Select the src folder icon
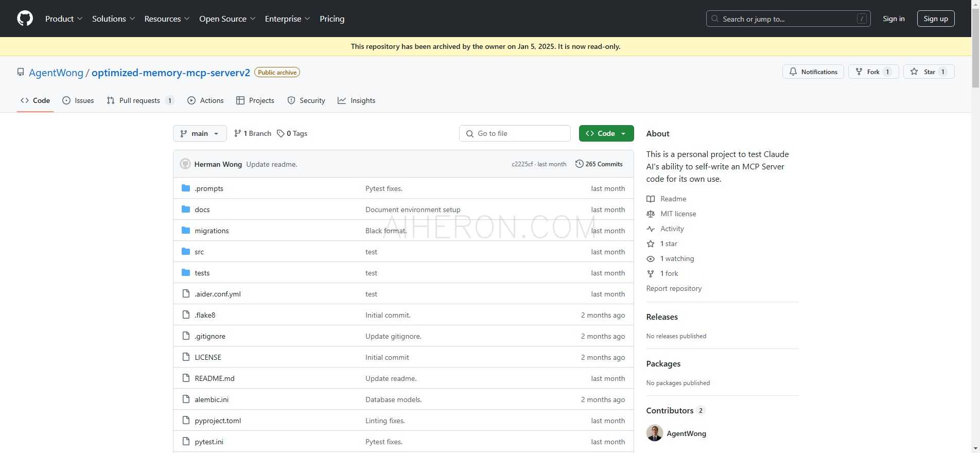Screen dimensions: 980x453 coord(186,252)
